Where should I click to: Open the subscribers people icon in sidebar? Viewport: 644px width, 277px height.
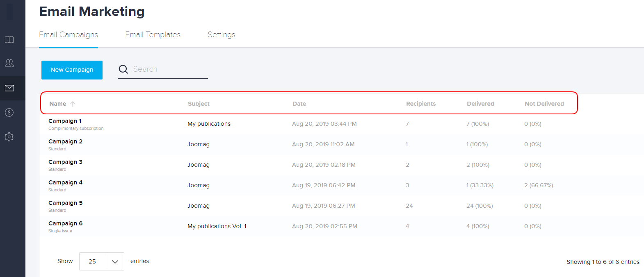[x=9, y=63]
